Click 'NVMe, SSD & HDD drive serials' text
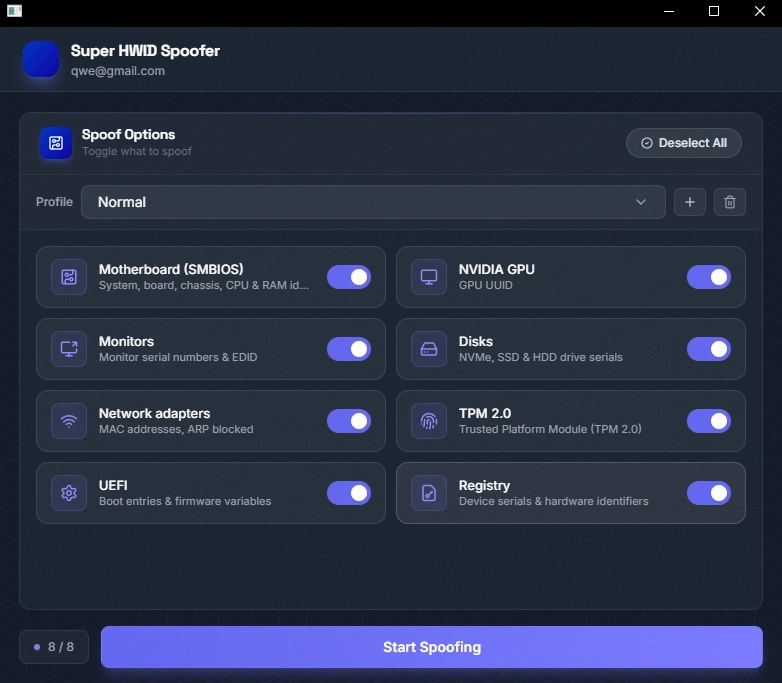 pyautogui.click(x=541, y=357)
